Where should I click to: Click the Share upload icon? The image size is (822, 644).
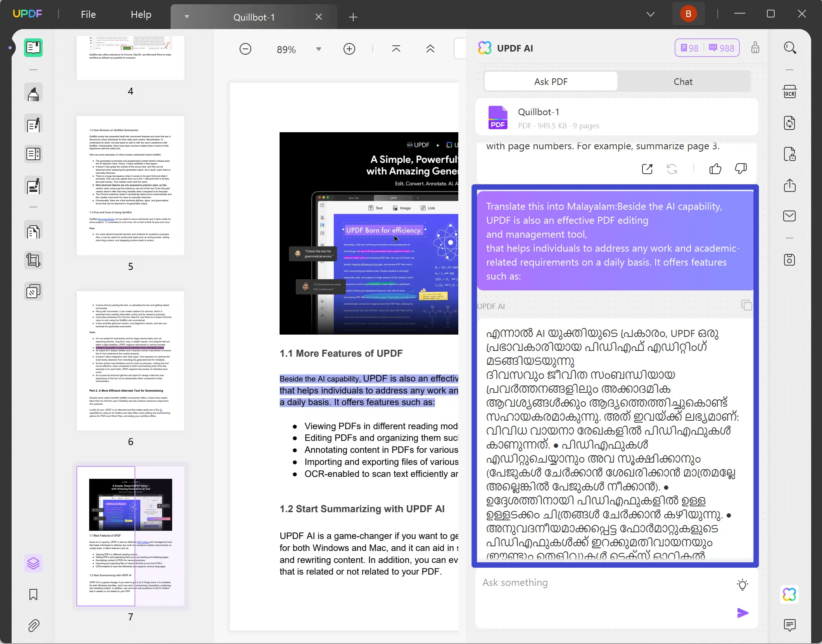click(x=790, y=185)
